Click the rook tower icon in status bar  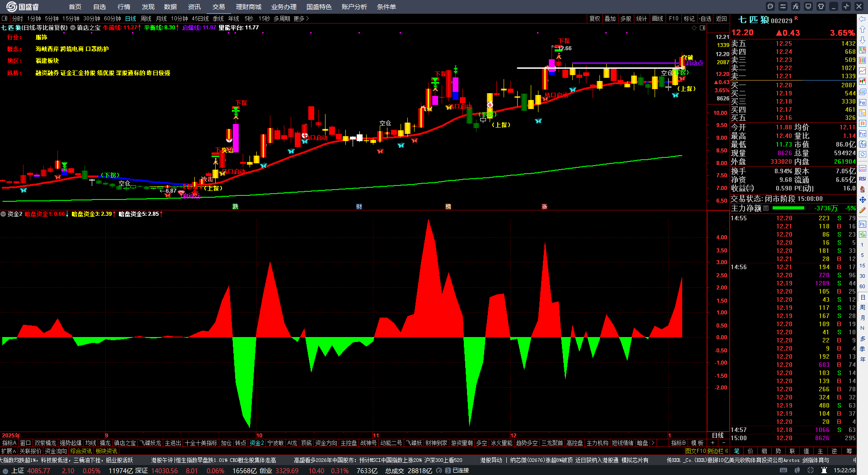point(824,470)
